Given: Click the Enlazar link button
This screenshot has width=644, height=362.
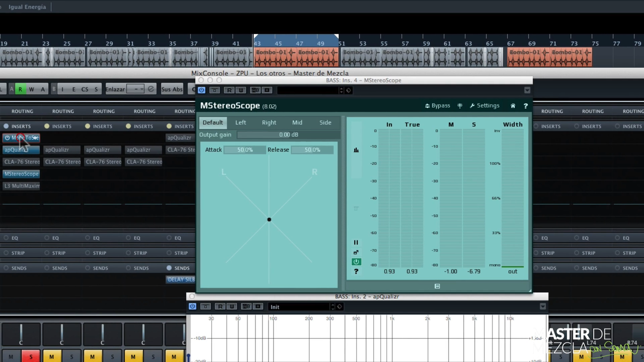Looking at the screenshot, I should 115,89.
